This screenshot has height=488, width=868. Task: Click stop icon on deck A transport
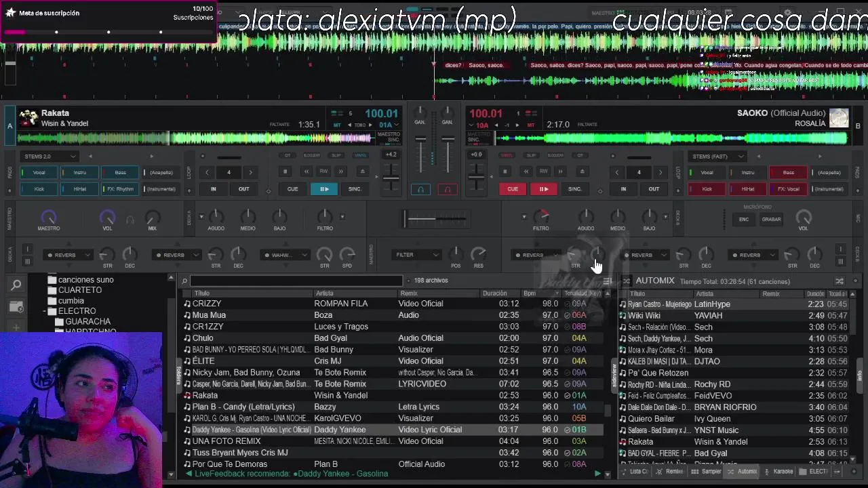click(x=285, y=171)
